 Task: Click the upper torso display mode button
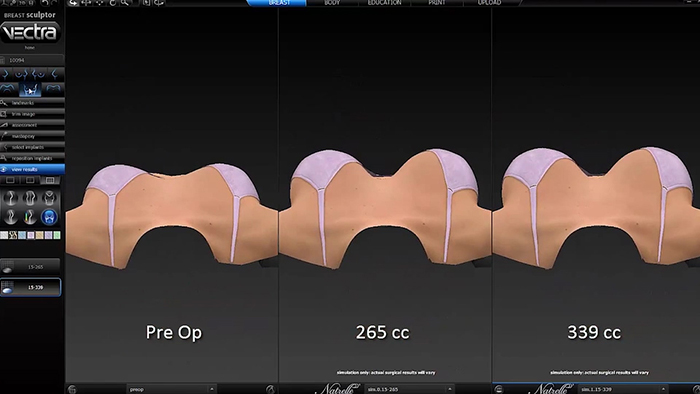tap(49, 198)
